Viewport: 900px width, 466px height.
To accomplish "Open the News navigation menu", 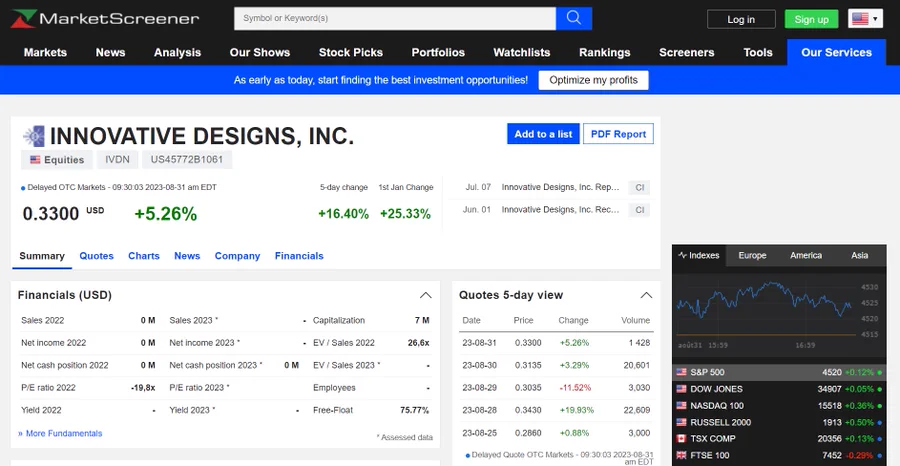I will (x=110, y=52).
